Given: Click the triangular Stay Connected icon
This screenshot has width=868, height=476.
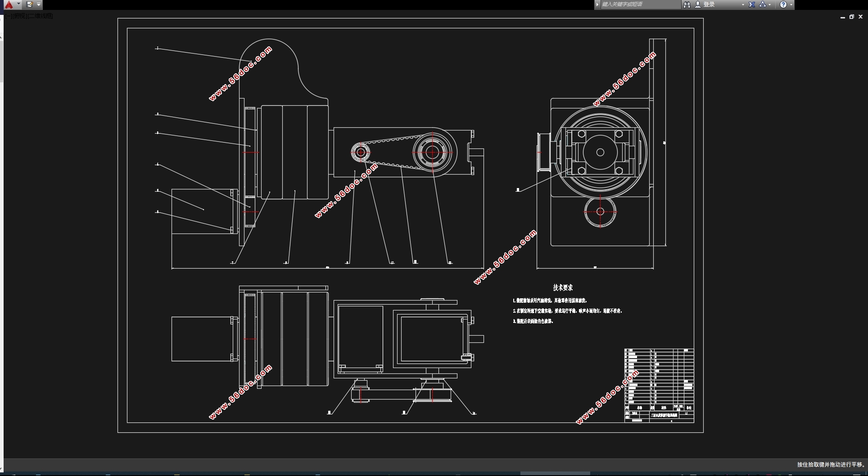Looking at the screenshot, I should (x=762, y=4).
